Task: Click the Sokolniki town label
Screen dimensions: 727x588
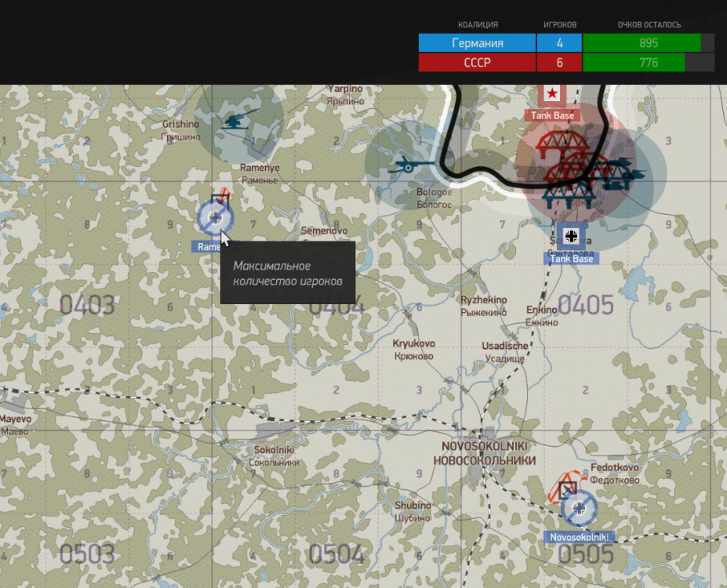Action: [274, 456]
